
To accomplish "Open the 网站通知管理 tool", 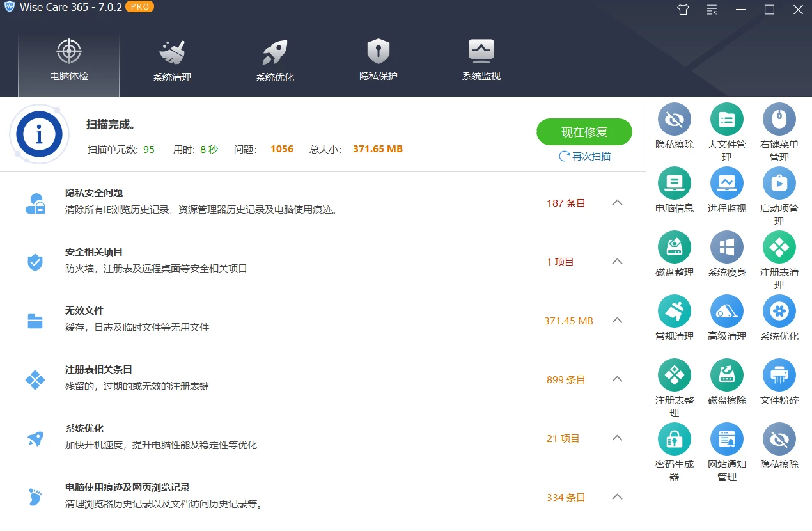I will [727, 440].
